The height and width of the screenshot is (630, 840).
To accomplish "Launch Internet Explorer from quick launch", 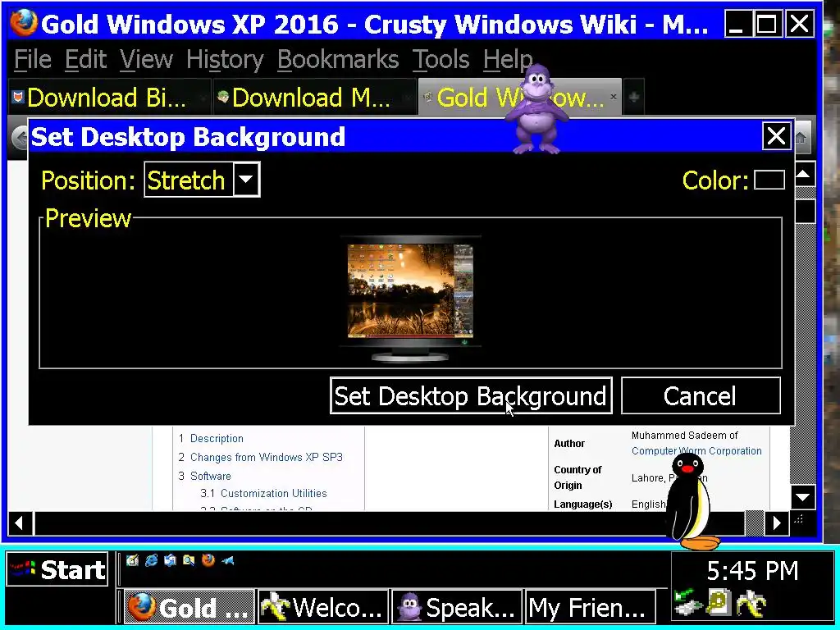I will [152, 560].
